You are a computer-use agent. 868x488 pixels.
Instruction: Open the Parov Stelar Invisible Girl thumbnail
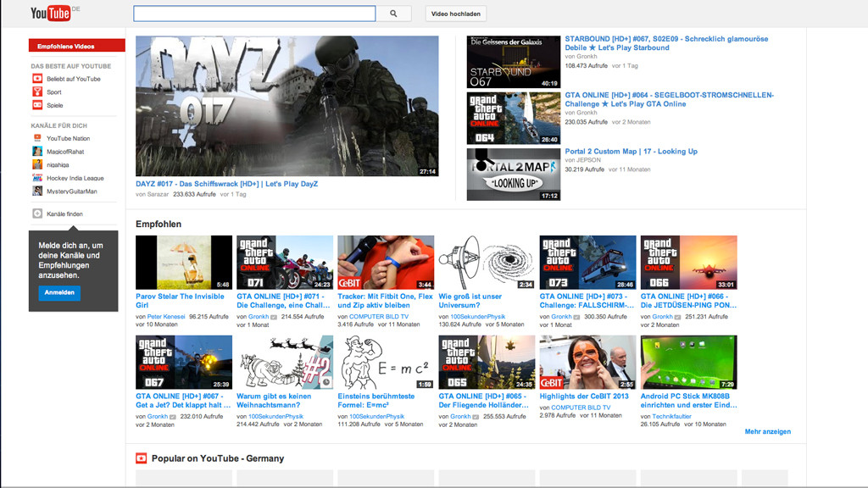[x=184, y=263]
